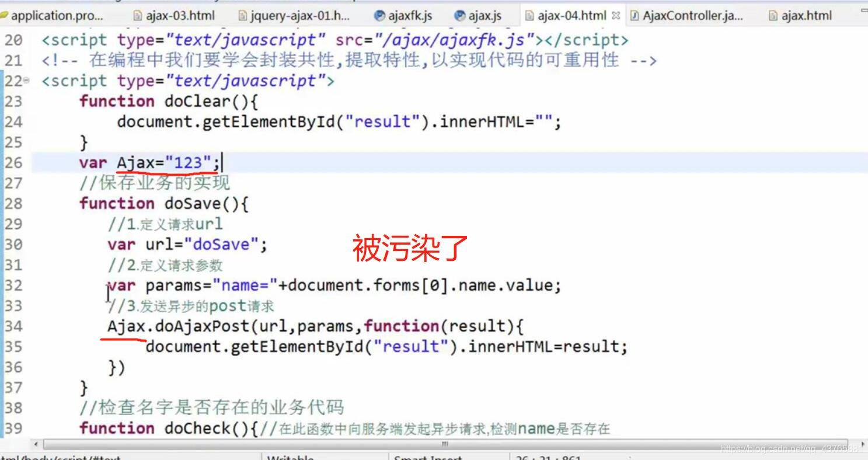Click line number 39 in the gutter
Image resolution: width=868 pixels, height=460 pixels.
pos(13,428)
